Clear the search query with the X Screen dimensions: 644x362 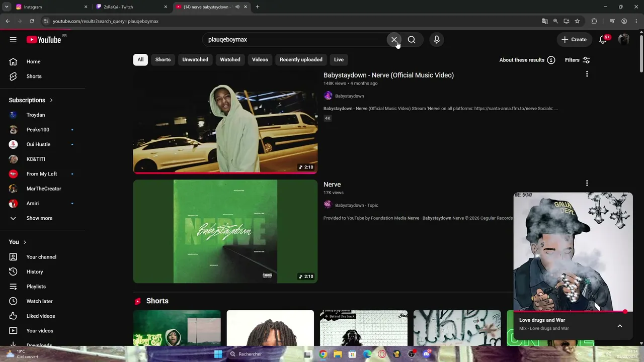(x=394, y=40)
